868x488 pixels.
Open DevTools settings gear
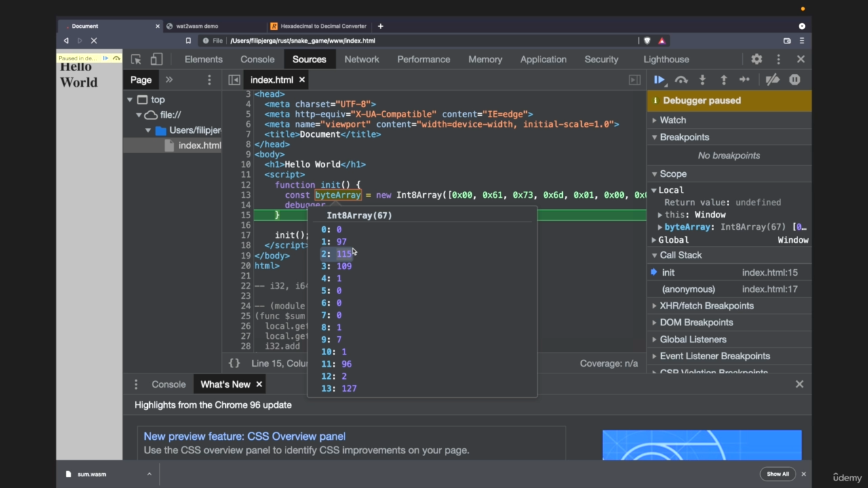(x=757, y=59)
